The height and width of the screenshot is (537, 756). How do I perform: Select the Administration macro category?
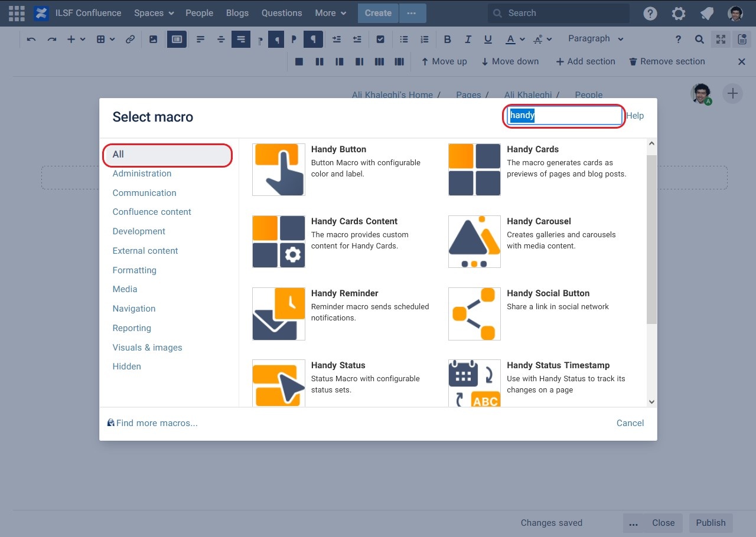[142, 173]
